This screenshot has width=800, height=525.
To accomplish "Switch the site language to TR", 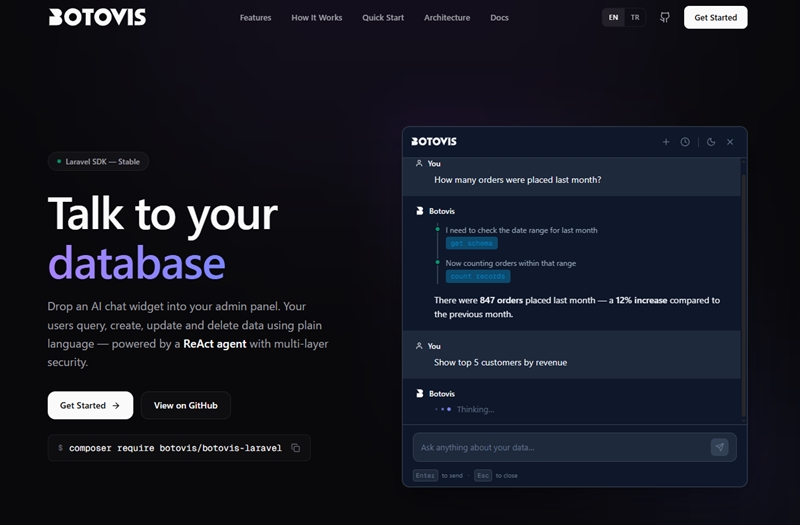I will point(635,17).
